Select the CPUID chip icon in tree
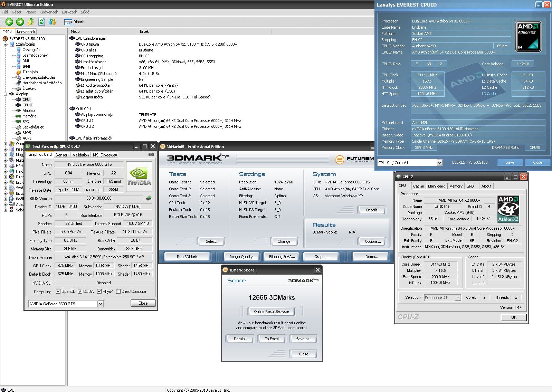Screen dimensions: 552x392 coord(19,105)
